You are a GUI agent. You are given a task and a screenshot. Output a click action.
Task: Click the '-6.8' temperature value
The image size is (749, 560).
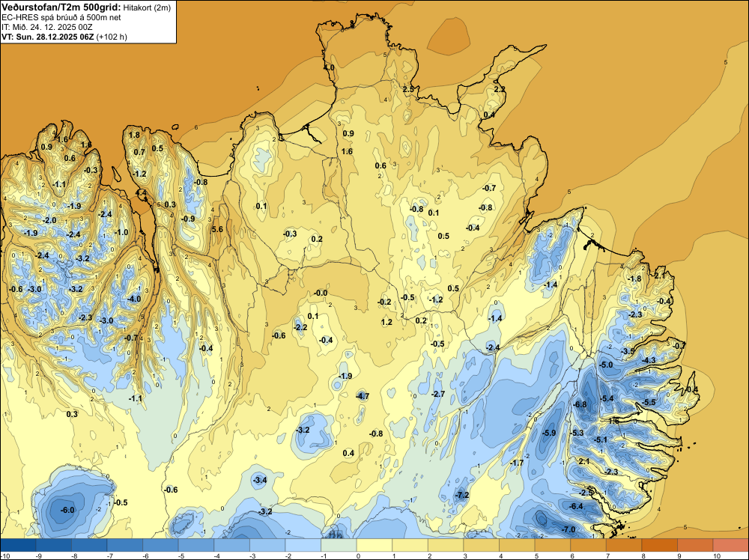(580, 404)
